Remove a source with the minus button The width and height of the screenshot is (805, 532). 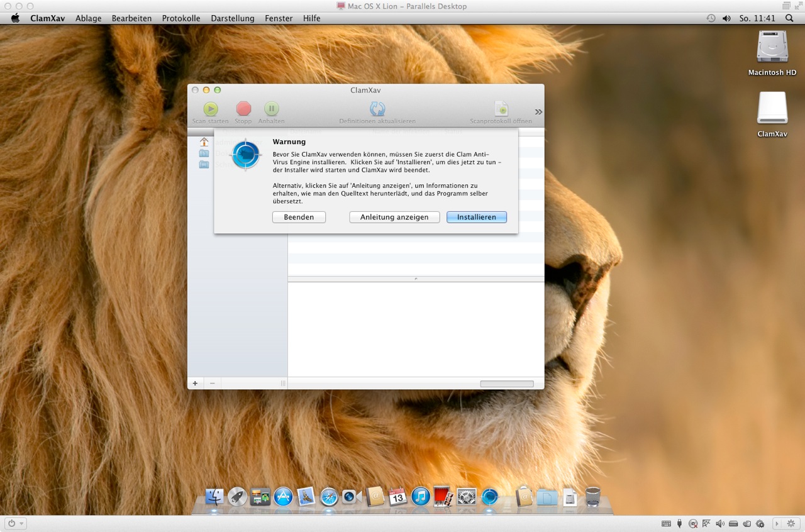pos(212,383)
